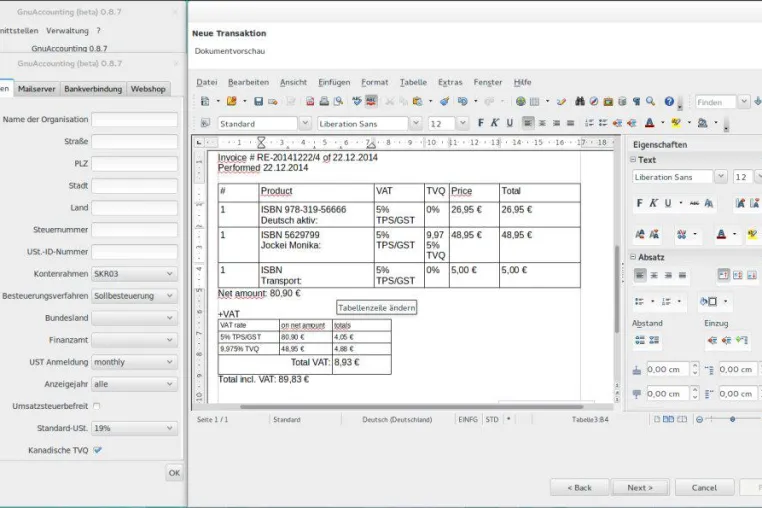Open Kontenrahmen SKR03 dropdown
Screen dimensions: 762x508
tap(134, 274)
